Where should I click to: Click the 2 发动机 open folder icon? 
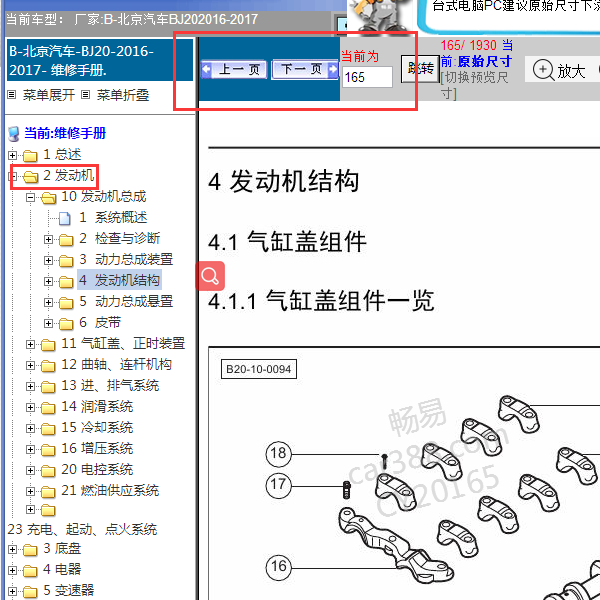30,177
